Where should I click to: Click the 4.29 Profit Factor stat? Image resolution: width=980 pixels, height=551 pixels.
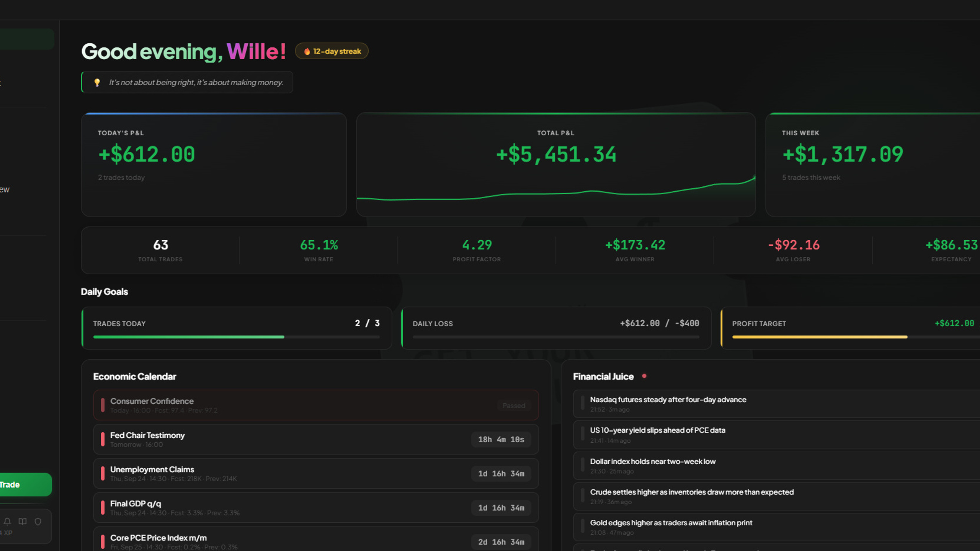click(x=477, y=250)
